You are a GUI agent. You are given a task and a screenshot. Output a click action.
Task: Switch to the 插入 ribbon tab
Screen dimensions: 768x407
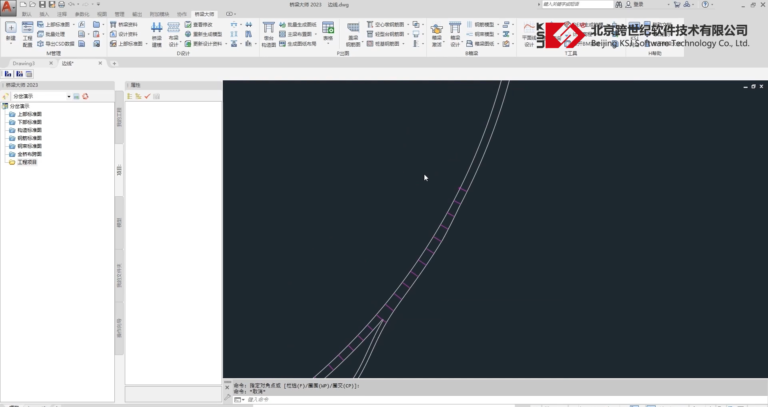point(44,14)
